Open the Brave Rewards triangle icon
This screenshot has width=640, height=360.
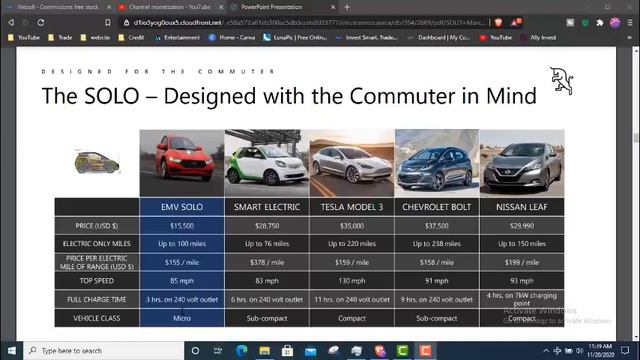tap(515, 22)
